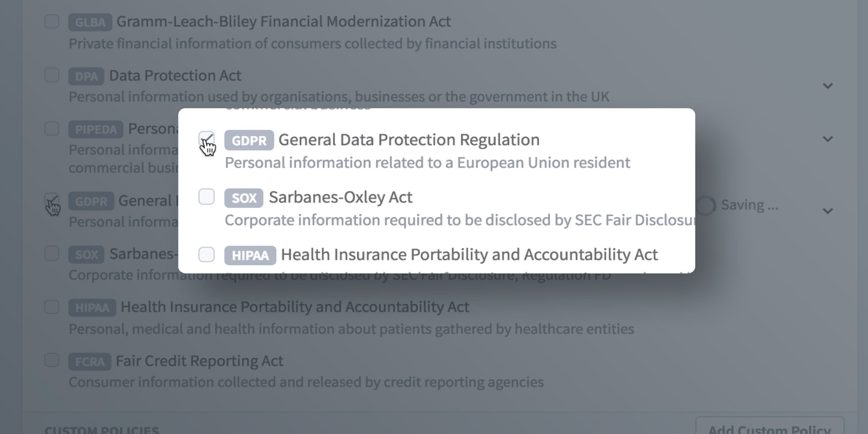Click the DPA policy badge
The height and width of the screenshot is (434, 868).
tap(86, 76)
